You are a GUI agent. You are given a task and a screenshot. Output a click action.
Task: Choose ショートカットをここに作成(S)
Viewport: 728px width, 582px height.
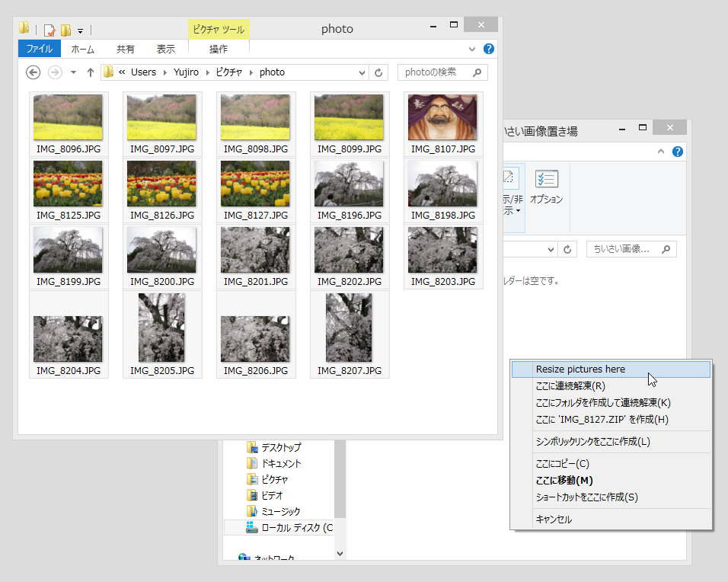point(611,497)
